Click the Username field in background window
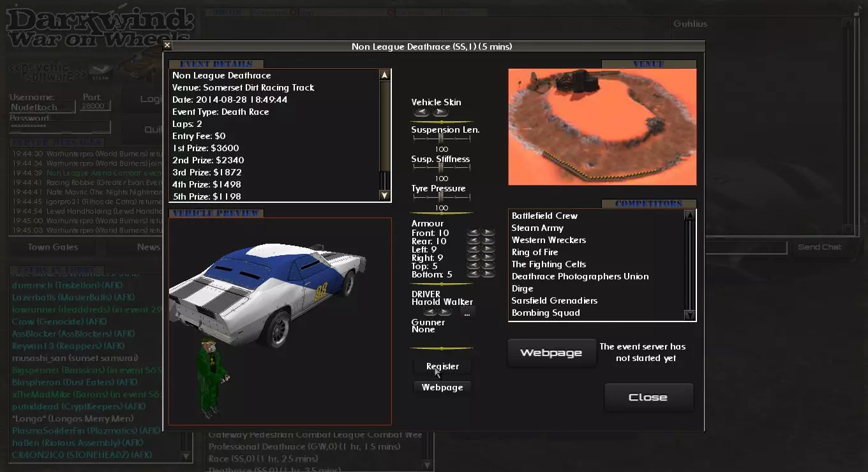868x472 pixels. 42,107
